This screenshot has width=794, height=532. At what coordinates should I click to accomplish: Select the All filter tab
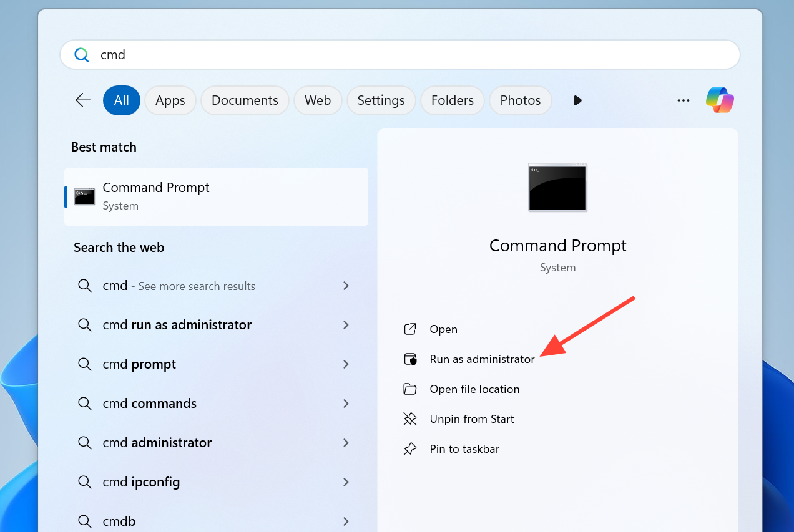(122, 100)
